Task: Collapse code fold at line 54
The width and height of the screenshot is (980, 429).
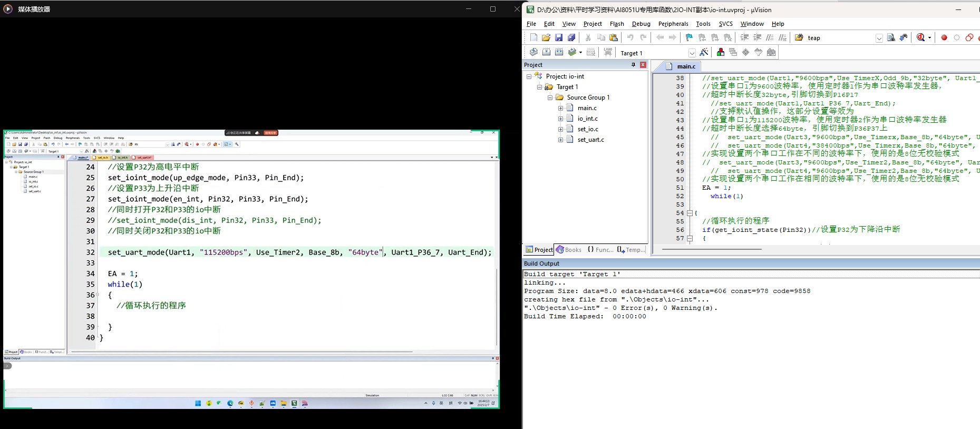Action: [689, 213]
